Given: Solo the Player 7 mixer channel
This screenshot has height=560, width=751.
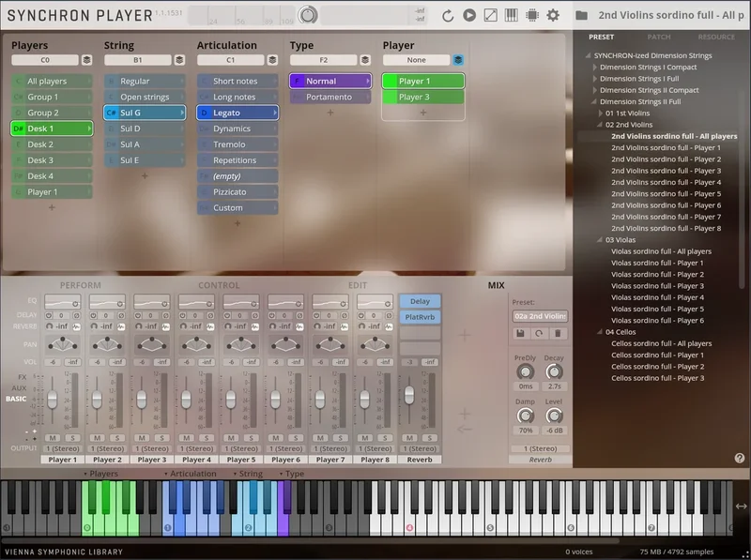Looking at the screenshot, I should tap(341, 437).
